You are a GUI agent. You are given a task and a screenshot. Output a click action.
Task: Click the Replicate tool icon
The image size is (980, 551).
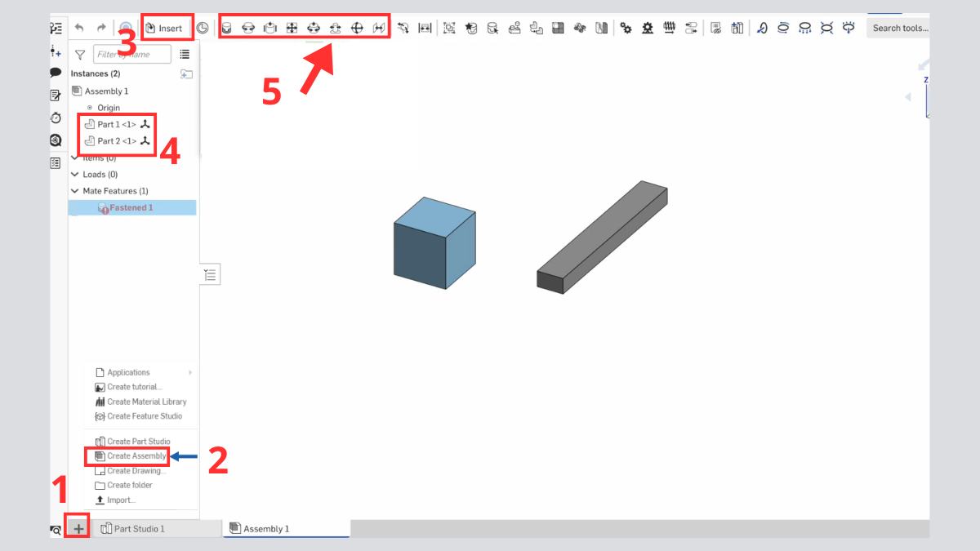tap(514, 28)
